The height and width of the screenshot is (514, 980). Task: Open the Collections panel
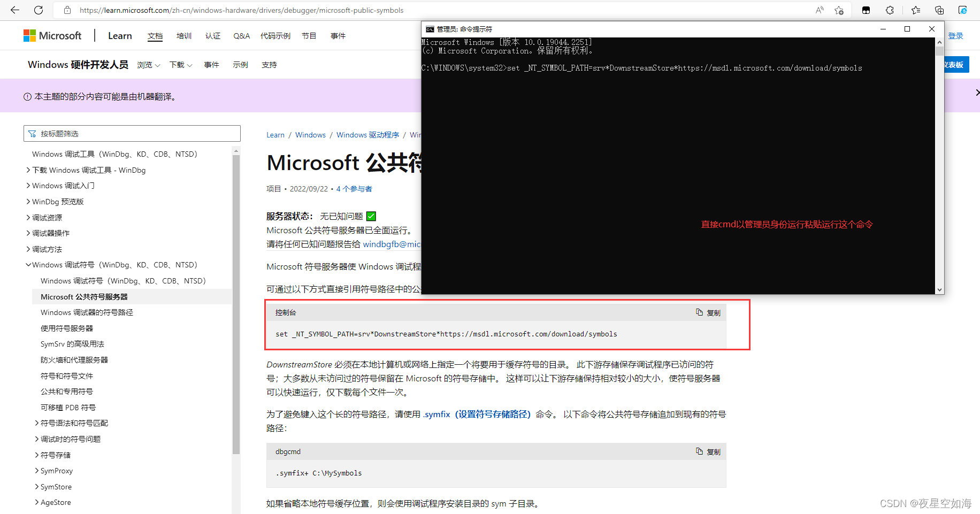(x=939, y=10)
